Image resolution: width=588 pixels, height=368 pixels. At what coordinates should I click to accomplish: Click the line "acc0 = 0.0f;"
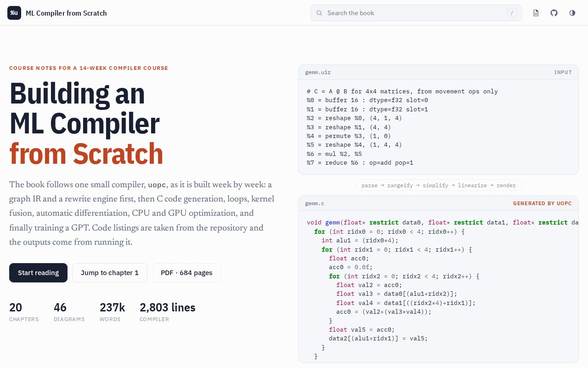click(x=351, y=267)
